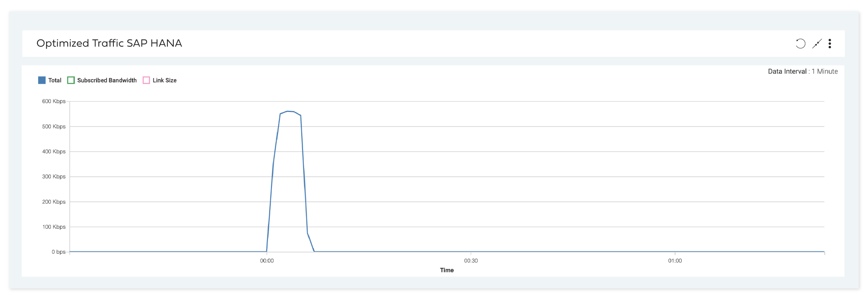Click the 00:00 time axis label
Image resolution: width=868 pixels, height=300 pixels.
pyautogui.click(x=267, y=261)
